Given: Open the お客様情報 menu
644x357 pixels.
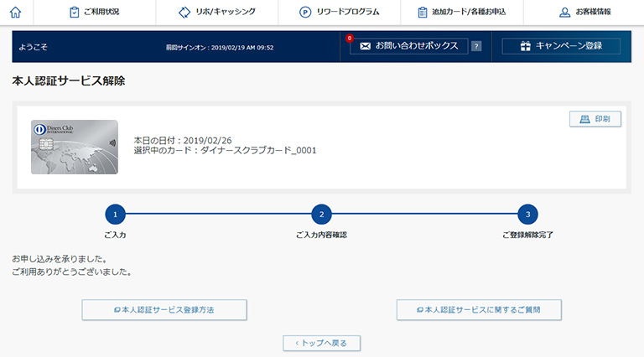Looking at the screenshot, I should 584,13.
